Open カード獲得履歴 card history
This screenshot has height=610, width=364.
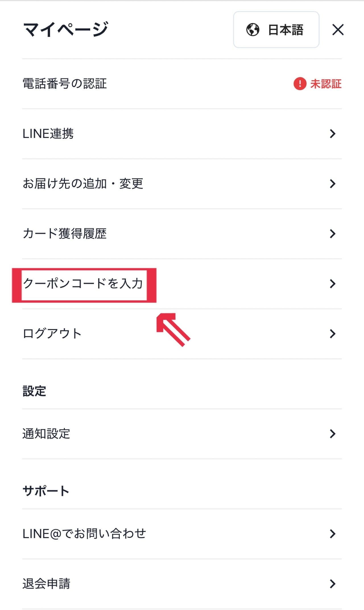(x=65, y=234)
